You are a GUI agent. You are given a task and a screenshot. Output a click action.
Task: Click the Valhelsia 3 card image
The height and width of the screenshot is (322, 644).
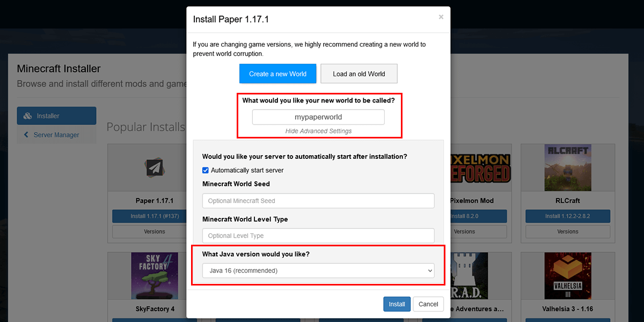568,276
